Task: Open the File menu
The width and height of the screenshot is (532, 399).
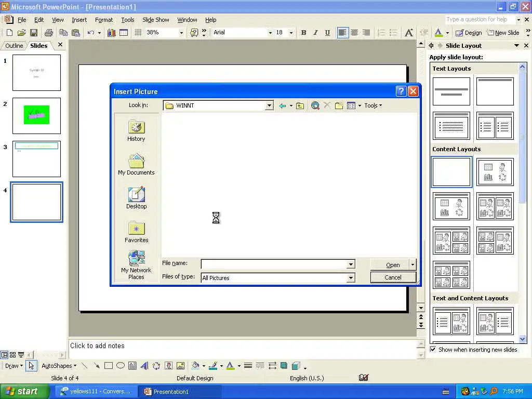Action: click(x=22, y=20)
